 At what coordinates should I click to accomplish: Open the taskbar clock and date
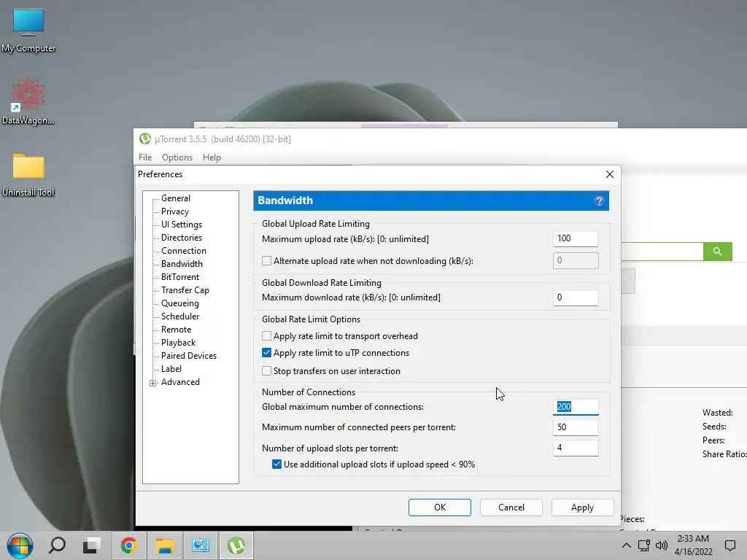click(x=693, y=545)
